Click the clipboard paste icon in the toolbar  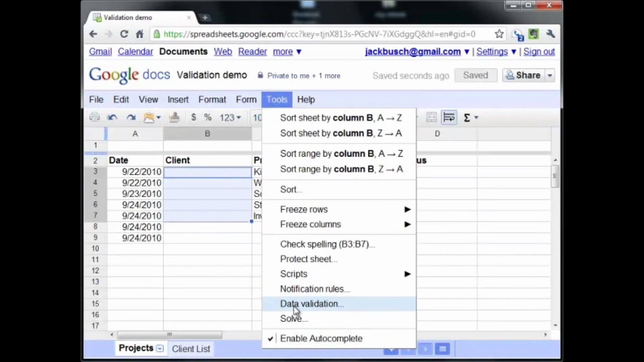point(149,118)
